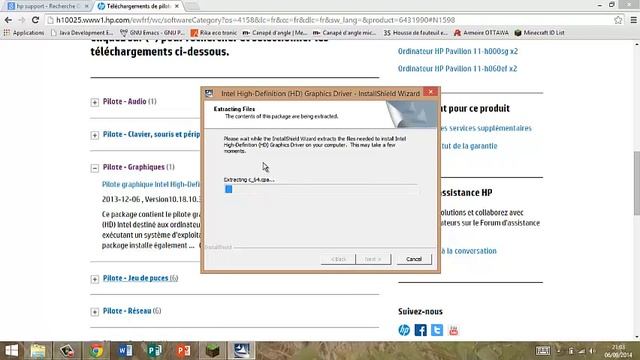Click the browser Forward arrow
The width and height of the screenshot is (640, 360).
pyautogui.click(x=21, y=20)
